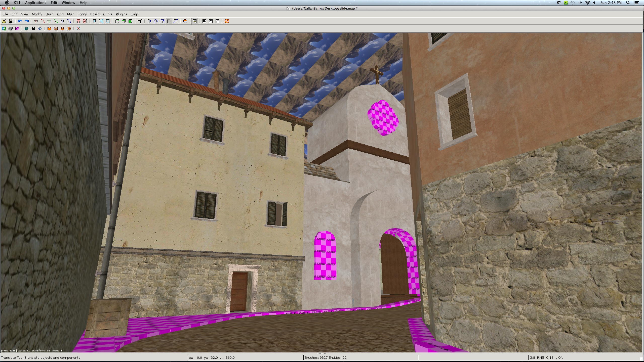The image size is (644, 362).
Task: Click the blue Redo arrow
Action: [27, 21]
